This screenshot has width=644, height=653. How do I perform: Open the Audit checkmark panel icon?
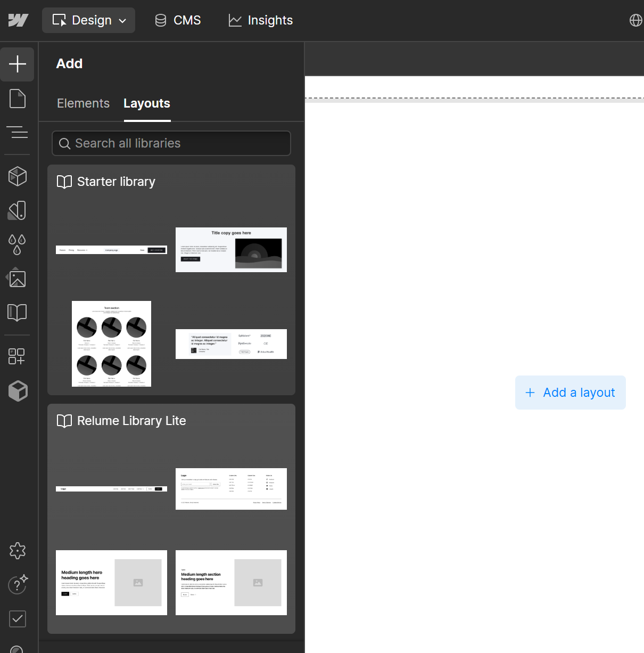coord(18,619)
